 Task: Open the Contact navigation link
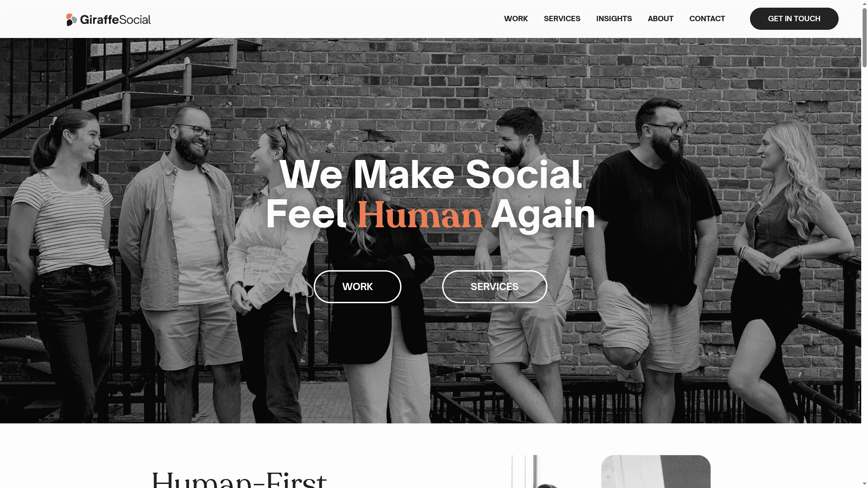(x=707, y=19)
